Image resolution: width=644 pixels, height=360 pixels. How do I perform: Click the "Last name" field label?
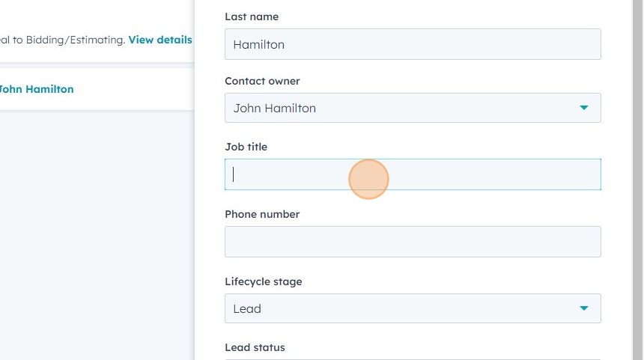pyautogui.click(x=252, y=16)
